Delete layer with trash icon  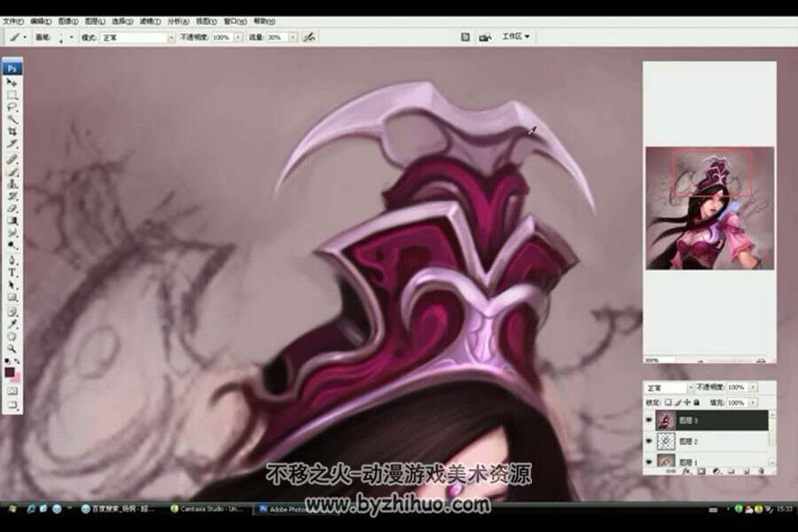click(x=762, y=471)
